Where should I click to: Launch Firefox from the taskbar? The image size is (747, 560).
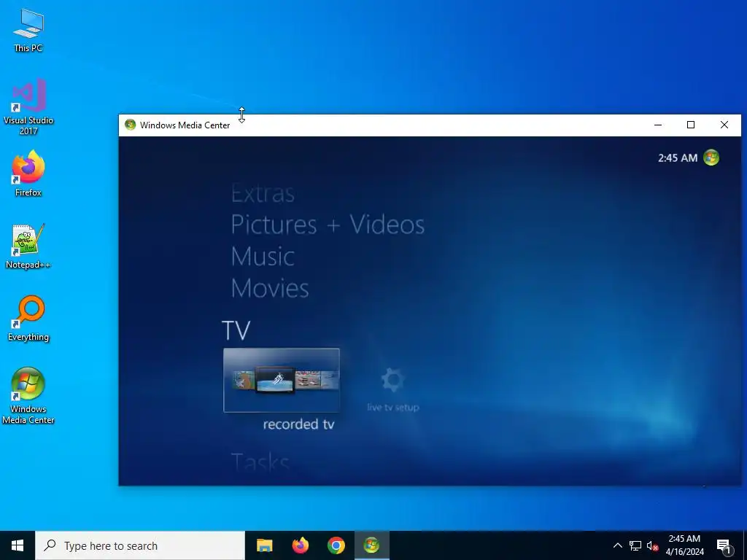pyautogui.click(x=300, y=545)
